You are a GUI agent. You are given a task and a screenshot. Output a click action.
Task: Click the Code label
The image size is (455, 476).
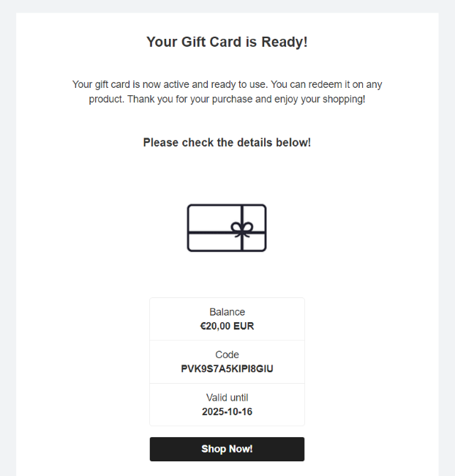click(x=227, y=354)
